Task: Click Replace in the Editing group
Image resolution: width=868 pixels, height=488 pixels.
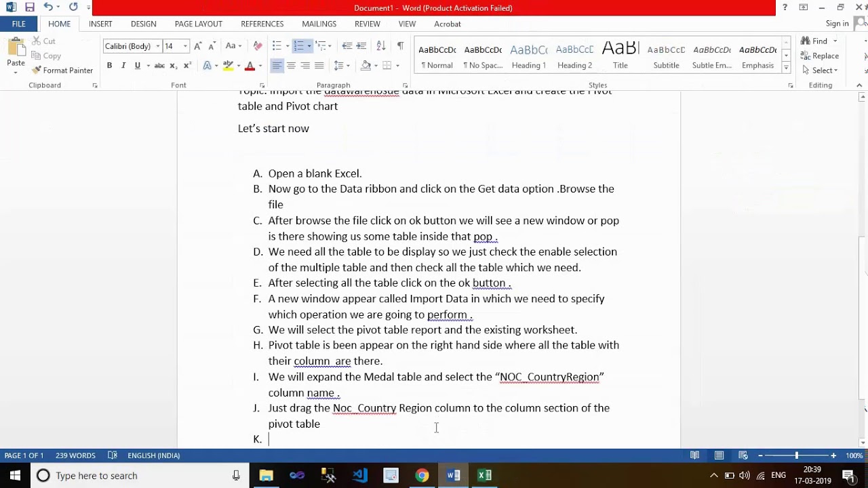Action: (x=819, y=56)
